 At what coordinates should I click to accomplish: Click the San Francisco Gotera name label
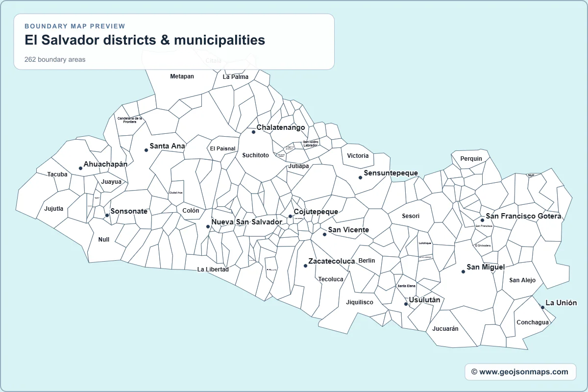[x=523, y=216]
